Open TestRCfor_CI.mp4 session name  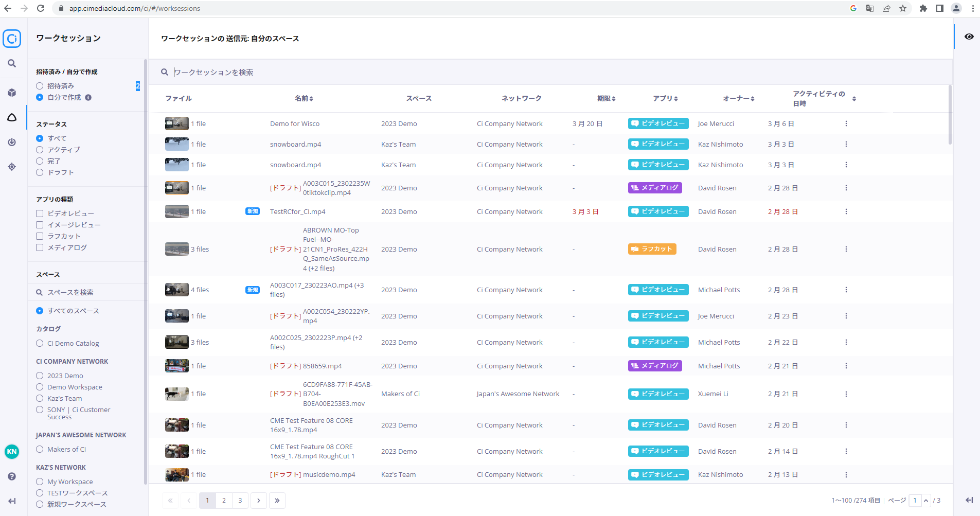[x=298, y=211]
